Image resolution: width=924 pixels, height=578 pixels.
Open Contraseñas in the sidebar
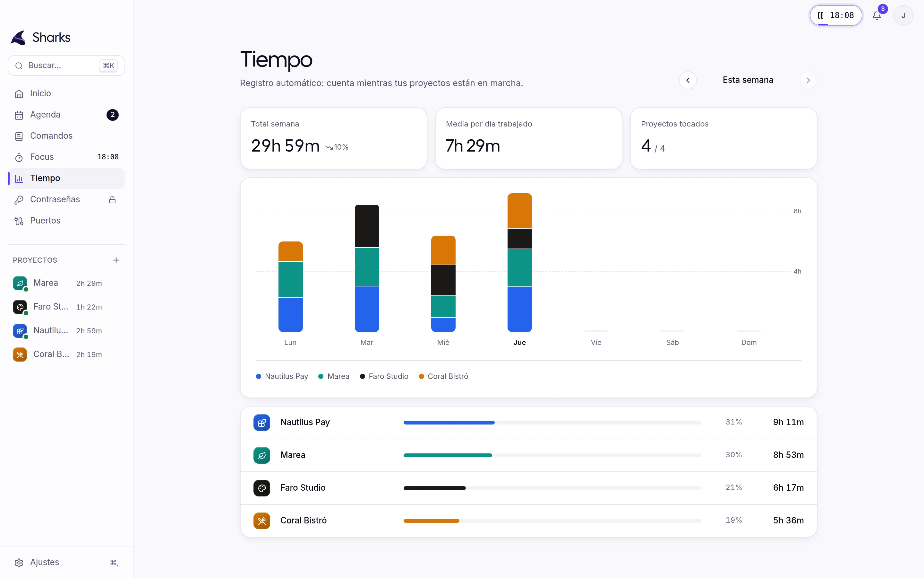pos(66,199)
